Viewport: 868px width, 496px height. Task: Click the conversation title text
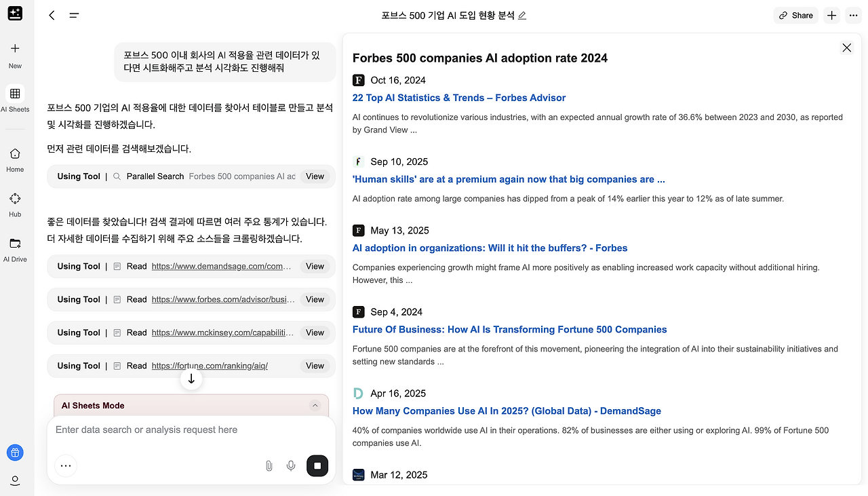click(448, 15)
